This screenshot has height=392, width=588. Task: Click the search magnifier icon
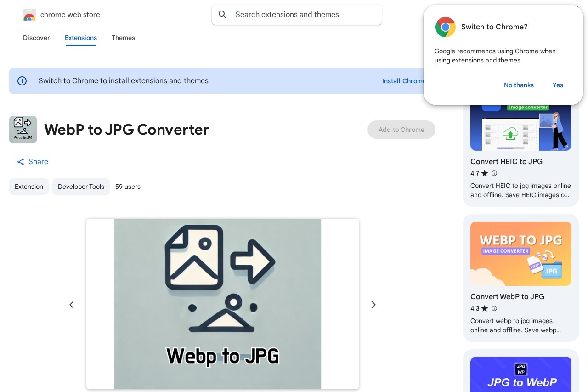tap(223, 15)
